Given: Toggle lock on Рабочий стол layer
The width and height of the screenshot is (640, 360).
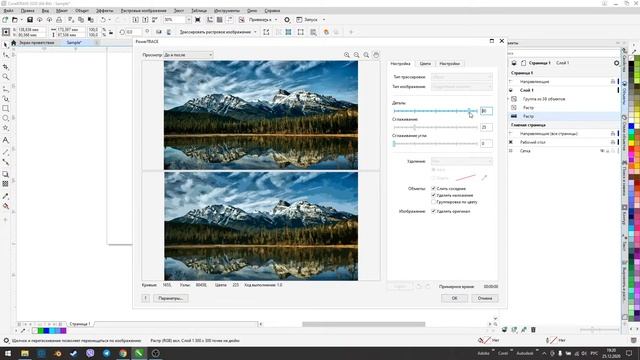Looking at the screenshot, I should click(613, 142).
